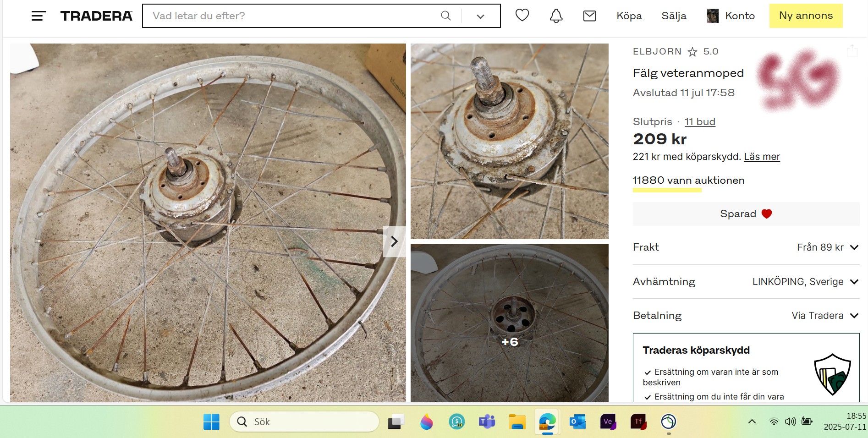Go to Tradera home logo

[96, 16]
